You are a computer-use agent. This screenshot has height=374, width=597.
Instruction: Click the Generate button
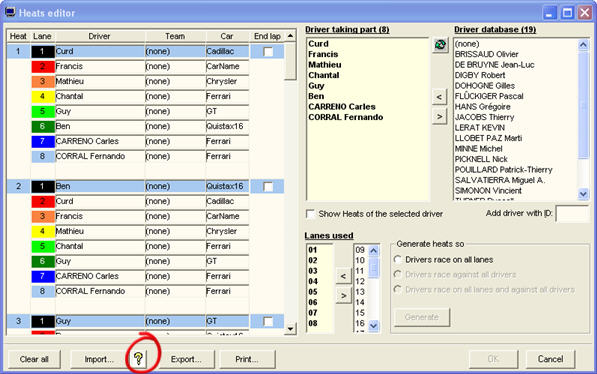point(422,317)
